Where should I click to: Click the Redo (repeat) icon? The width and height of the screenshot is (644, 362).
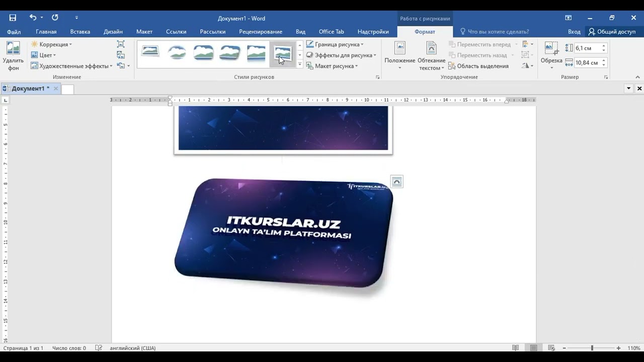click(55, 18)
